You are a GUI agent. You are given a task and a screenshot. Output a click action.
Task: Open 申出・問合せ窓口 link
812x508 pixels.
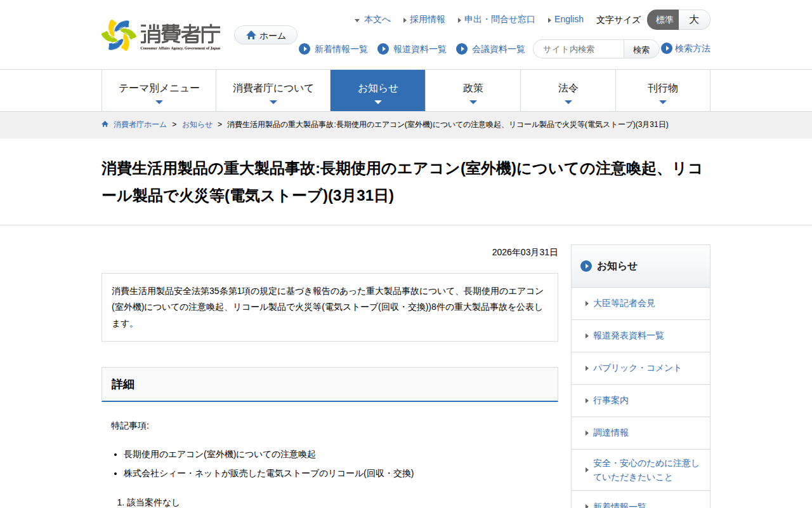pos(500,20)
